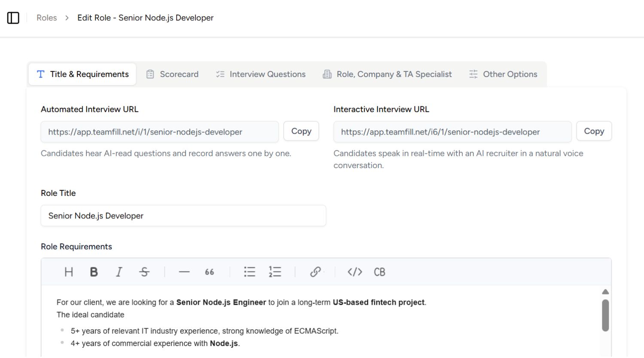This screenshot has height=358, width=644.
Task: Switch to the Other Options tab
Action: point(503,74)
